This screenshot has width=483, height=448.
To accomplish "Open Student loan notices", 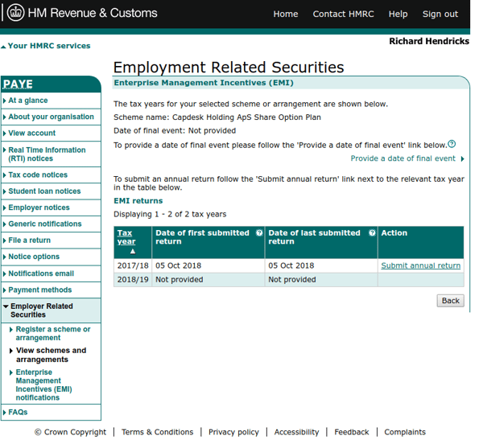I will click(44, 191).
